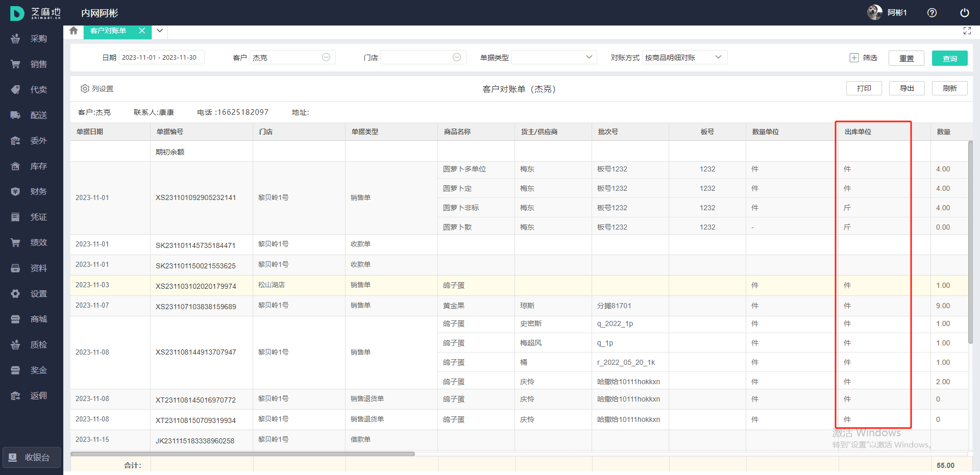Image resolution: width=980 pixels, height=475 pixels.
Task: Open the 销售 sidebar module
Action: [31, 64]
